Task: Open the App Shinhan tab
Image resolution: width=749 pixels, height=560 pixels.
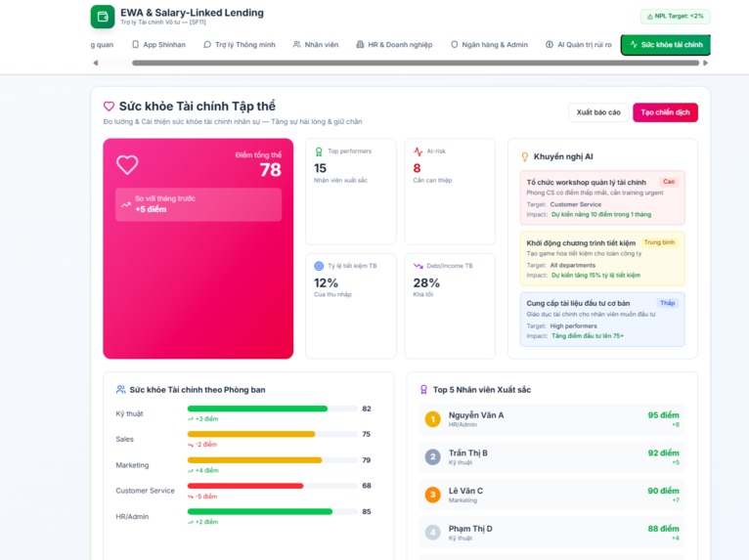Action: coord(158,44)
